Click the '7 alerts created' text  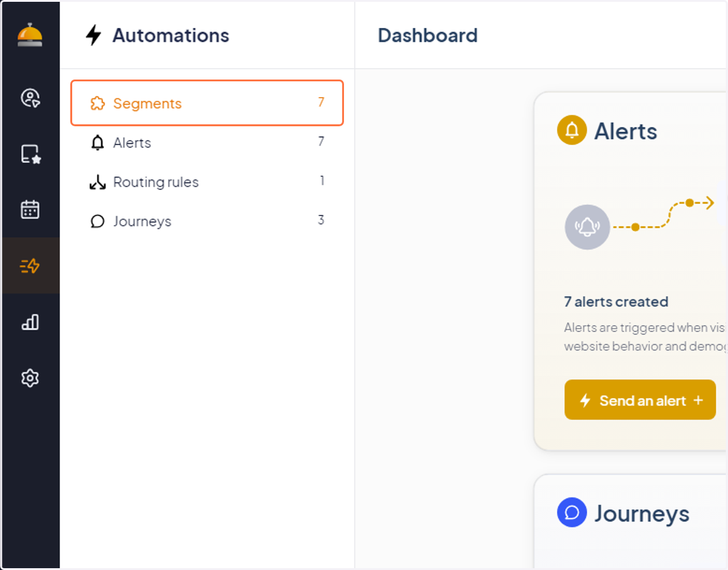[x=616, y=302]
